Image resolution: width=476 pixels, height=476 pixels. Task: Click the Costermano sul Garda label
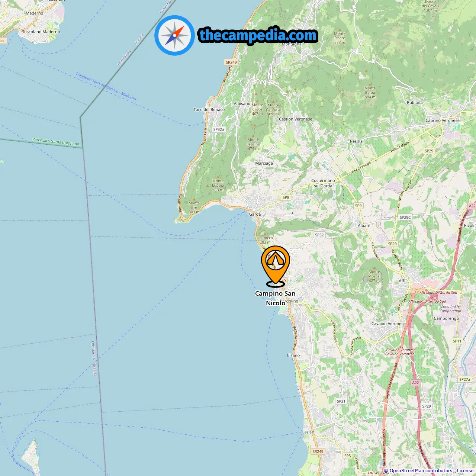pyautogui.click(x=323, y=183)
